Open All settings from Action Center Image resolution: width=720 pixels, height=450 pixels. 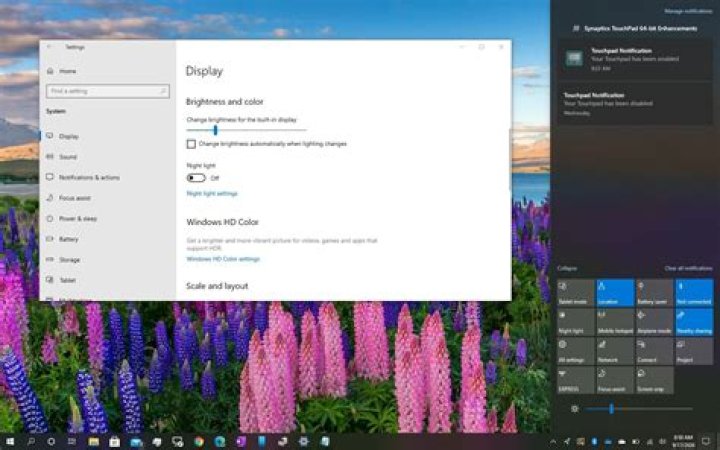point(575,351)
